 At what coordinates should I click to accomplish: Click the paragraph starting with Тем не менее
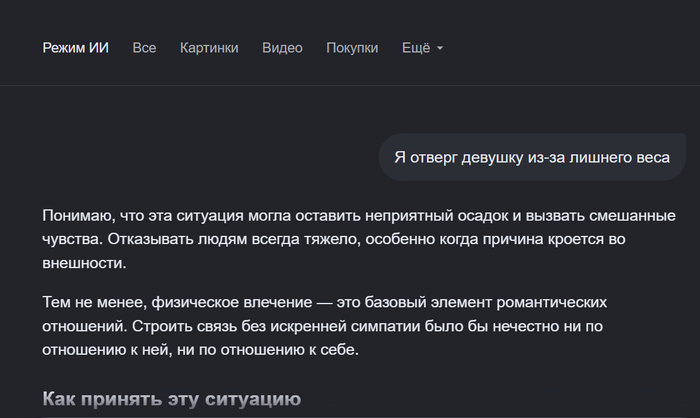tap(325, 326)
